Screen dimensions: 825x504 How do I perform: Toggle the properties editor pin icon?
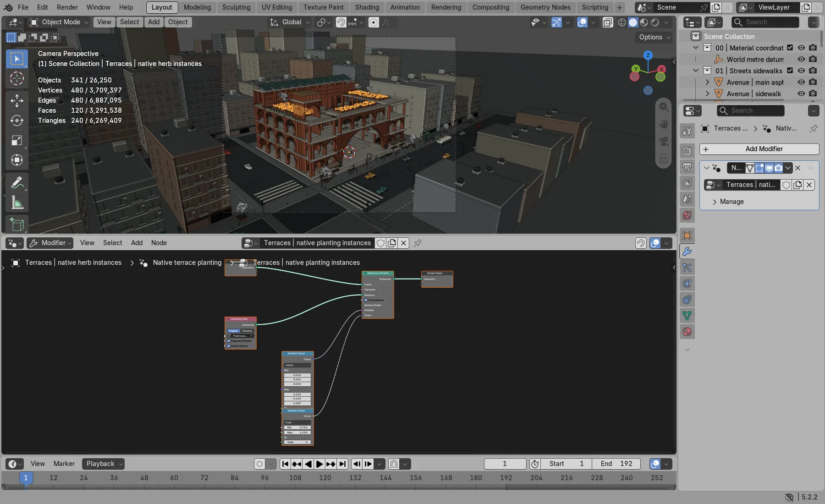[814, 129]
